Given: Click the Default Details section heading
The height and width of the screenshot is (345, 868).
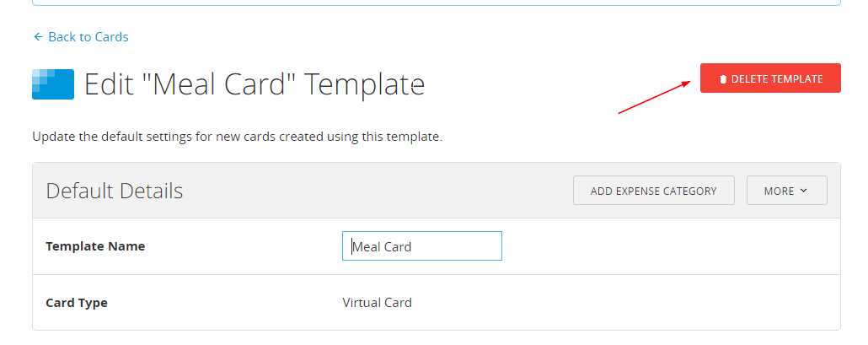Looking at the screenshot, I should pos(115,191).
